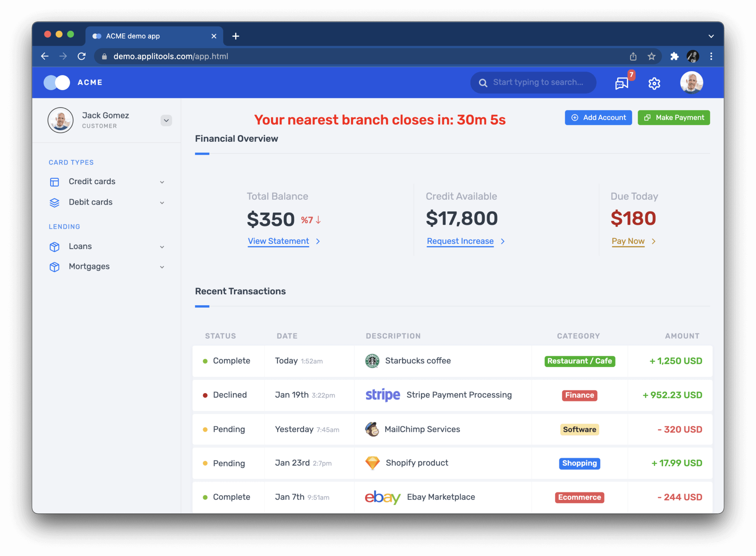Select the Mortgages menu item
Screen dimensions: 756x556
tap(89, 266)
